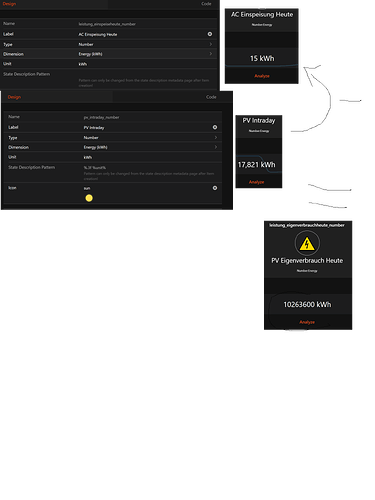
Task: Click Number type value in lower form
Action: point(91,138)
